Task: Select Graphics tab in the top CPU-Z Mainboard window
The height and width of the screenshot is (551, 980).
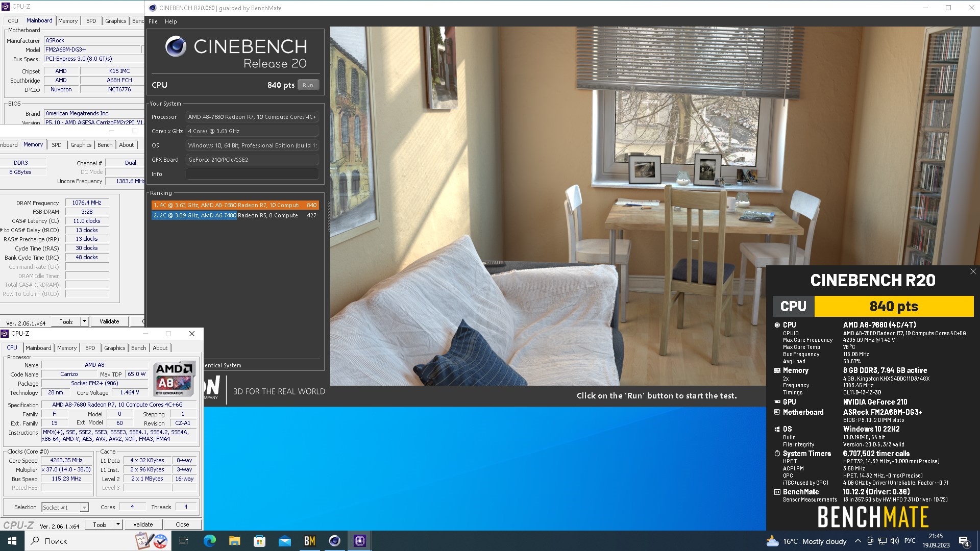Action: [x=116, y=21]
